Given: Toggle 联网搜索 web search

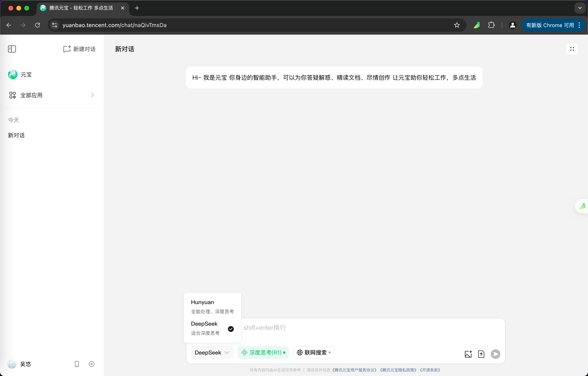Looking at the screenshot, I should click(314, 352).
